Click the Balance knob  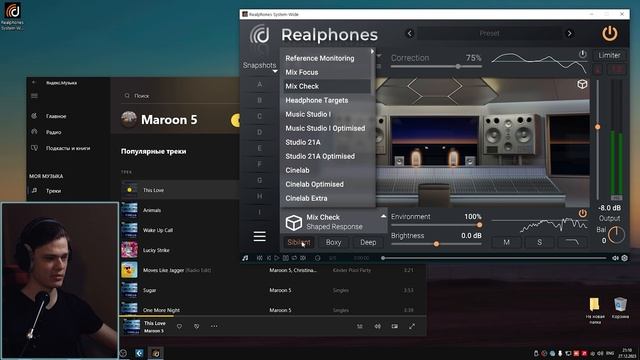coord(616,235)
